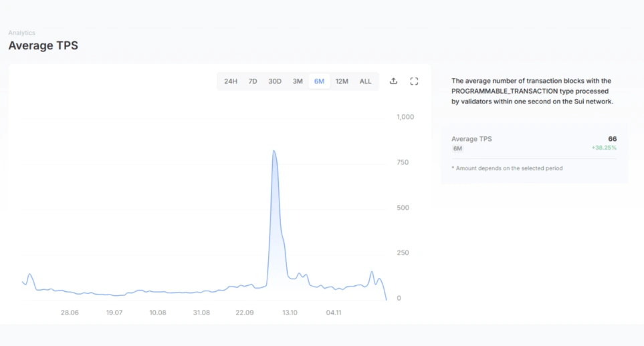Click the 6M badge under Average TPS
Image resolution: width=644 pixels, height=346 pixels.
457,148
